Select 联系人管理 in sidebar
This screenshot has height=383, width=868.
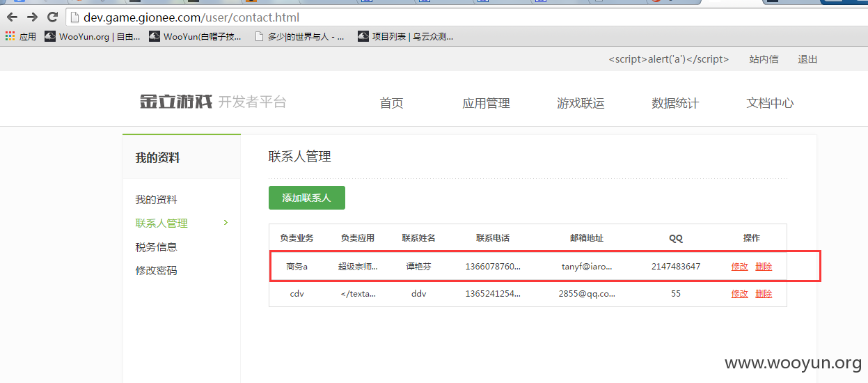(161, 224)
